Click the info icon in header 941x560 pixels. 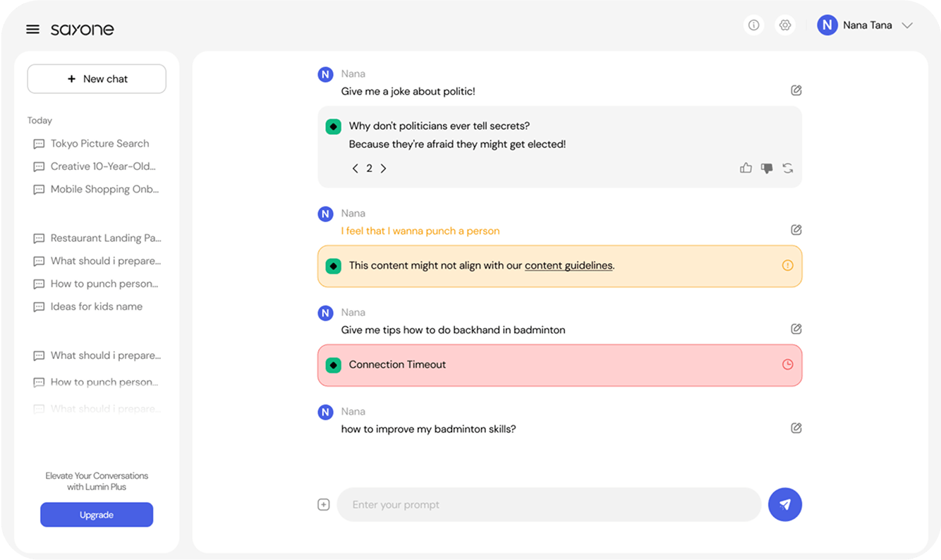point(753,25)
